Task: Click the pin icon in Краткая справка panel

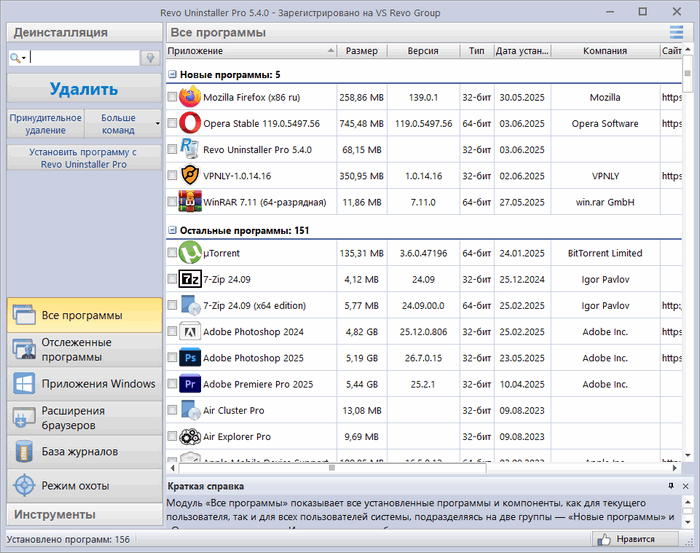Action: click(x=671, y=486)
